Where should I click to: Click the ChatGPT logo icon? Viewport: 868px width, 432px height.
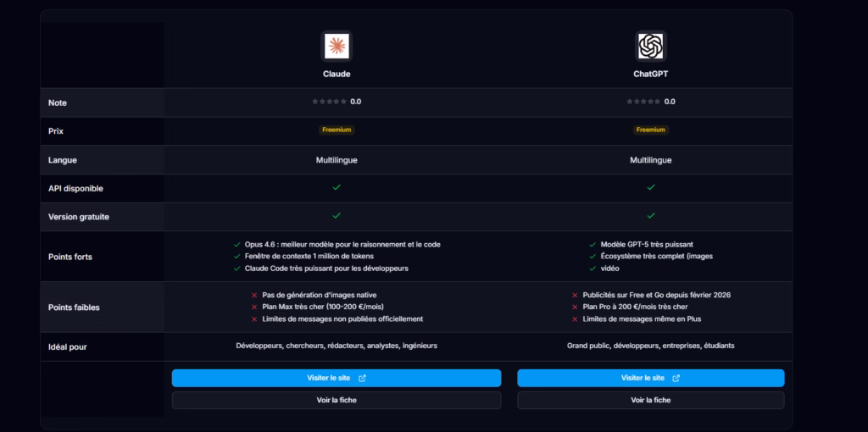click(650, 46)
